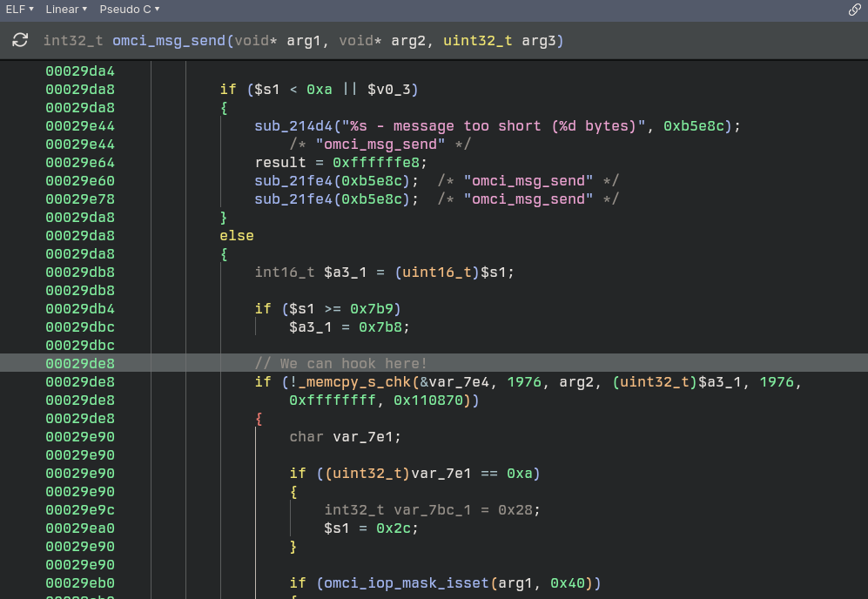The image size is (868, 599).
Task: Click the refresh icon beside function signature
Action: (19, 41)
